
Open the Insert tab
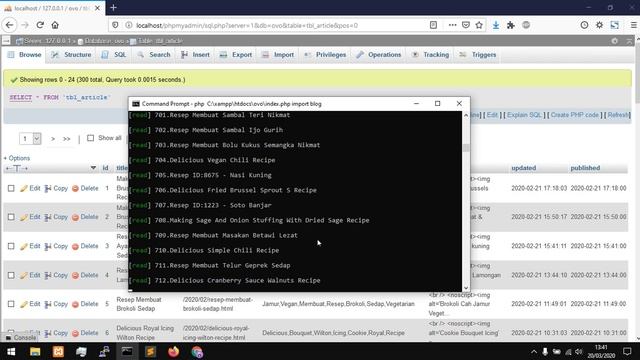pyautogui.click(x=196, y=55)
